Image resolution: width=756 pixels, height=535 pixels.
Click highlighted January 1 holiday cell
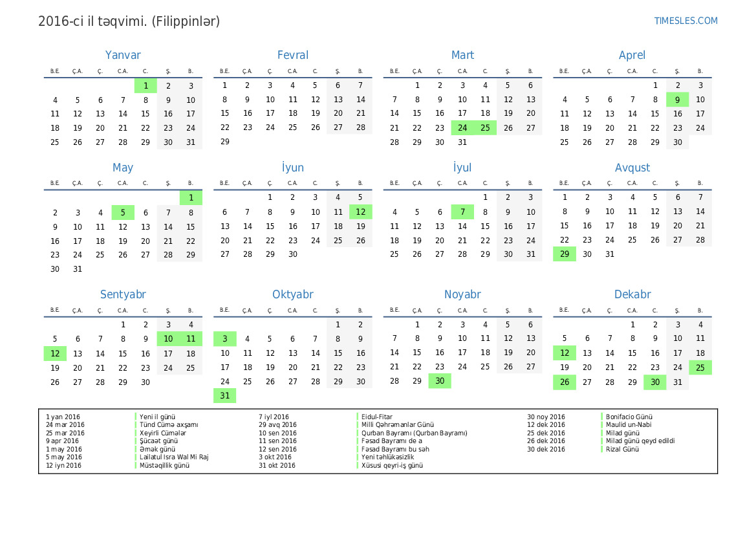pos(146,85)
